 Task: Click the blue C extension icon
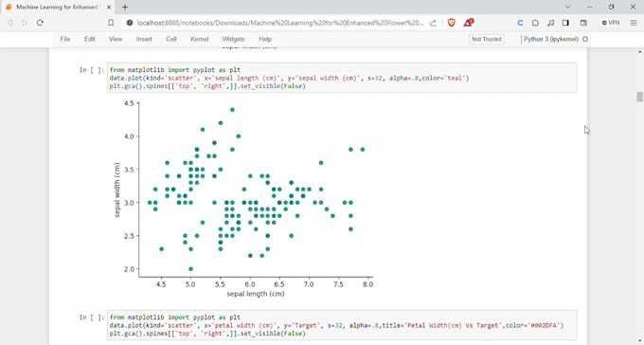520,23
